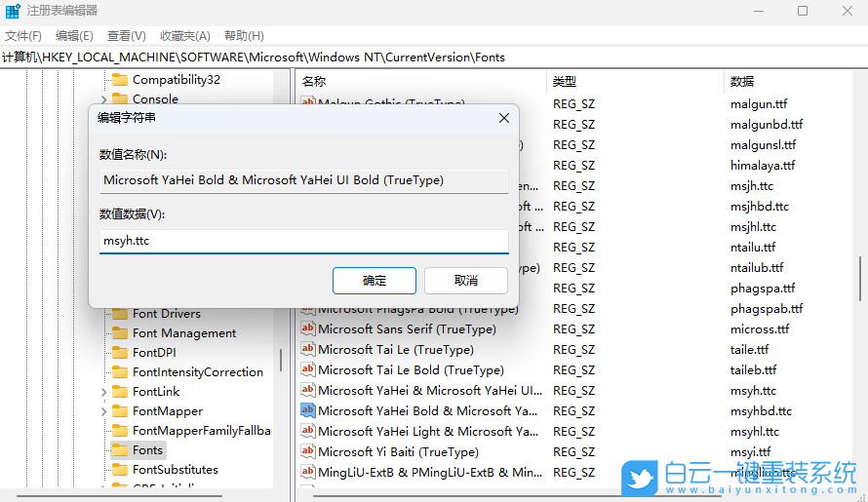Click string icon for Microsoft Yi Baiti

pyautogui.click(x=308, y=451)
